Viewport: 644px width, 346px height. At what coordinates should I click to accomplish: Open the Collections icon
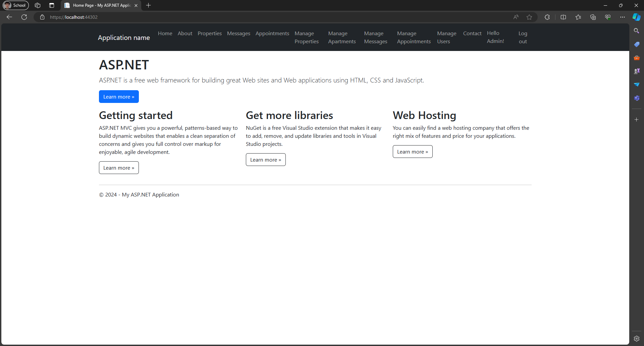[x=593, y=17]
